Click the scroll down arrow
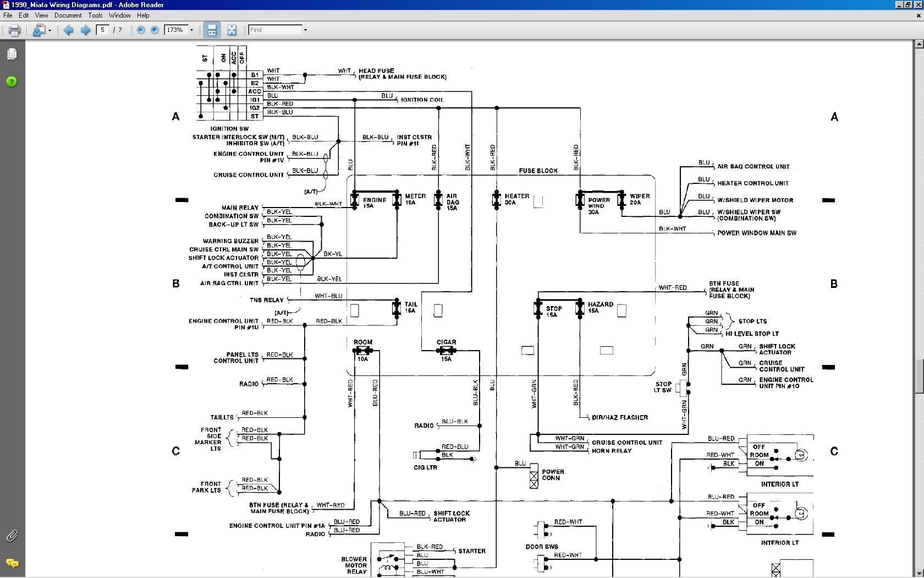 click(x=919, y=572)
